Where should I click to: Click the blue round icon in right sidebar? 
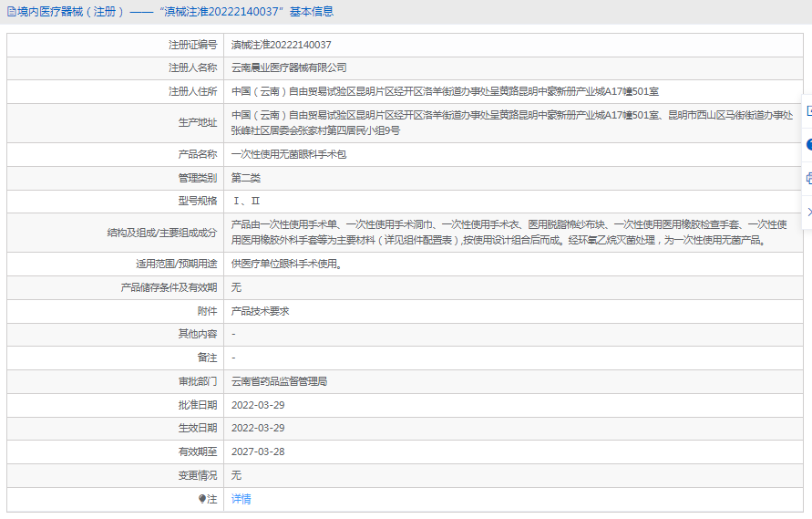[808, 145]
